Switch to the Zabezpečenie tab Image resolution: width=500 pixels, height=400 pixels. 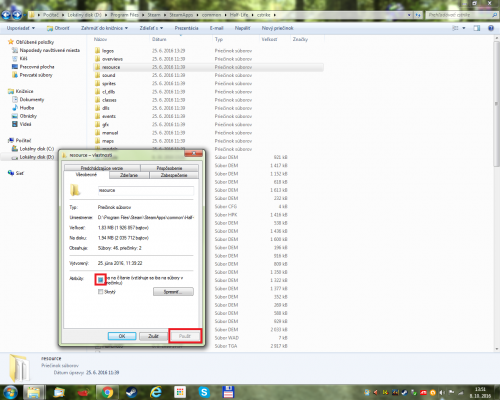tap(174, 175)
